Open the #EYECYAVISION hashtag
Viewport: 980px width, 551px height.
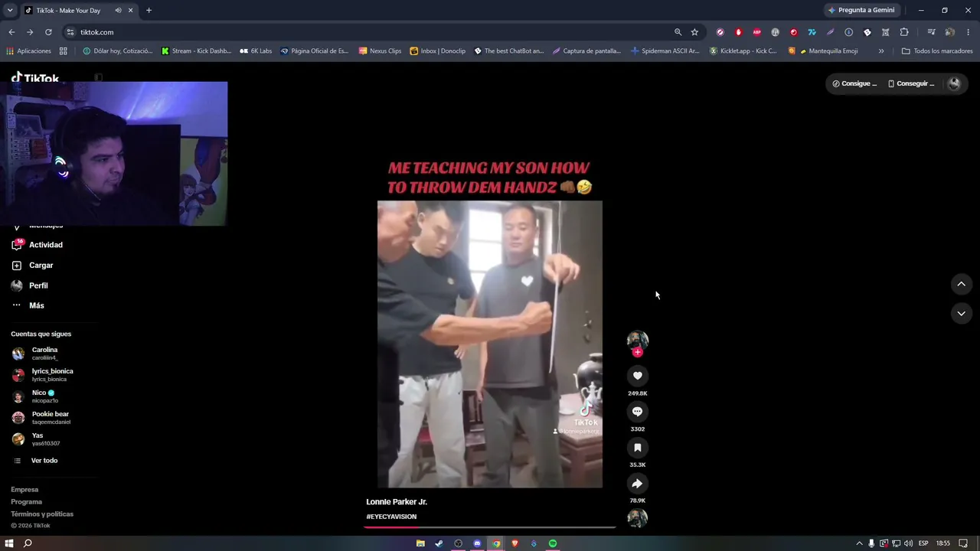point(391,517)
